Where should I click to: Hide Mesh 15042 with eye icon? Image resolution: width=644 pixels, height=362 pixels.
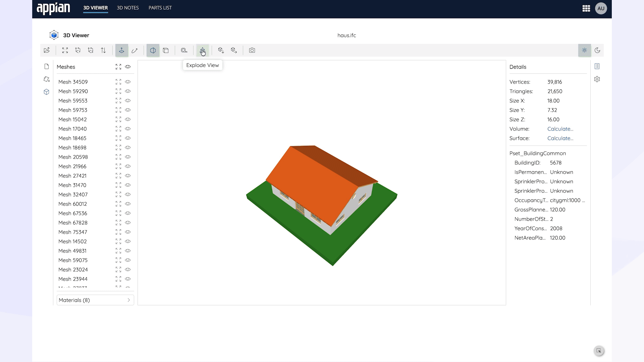click(128, 119)
